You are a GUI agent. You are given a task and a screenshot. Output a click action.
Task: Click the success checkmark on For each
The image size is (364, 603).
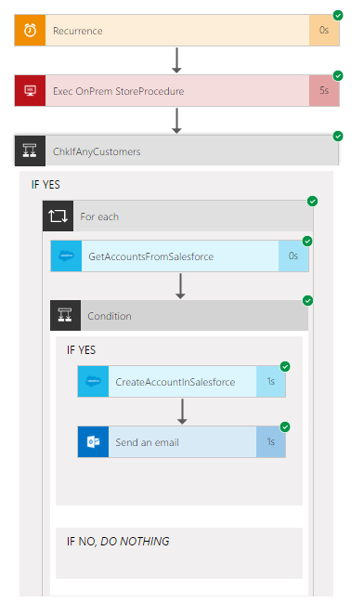coord(313,201)
